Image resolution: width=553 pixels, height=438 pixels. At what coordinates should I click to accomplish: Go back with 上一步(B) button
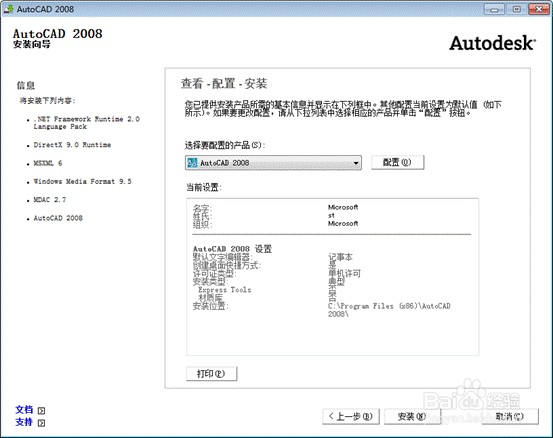coord(351,416)
